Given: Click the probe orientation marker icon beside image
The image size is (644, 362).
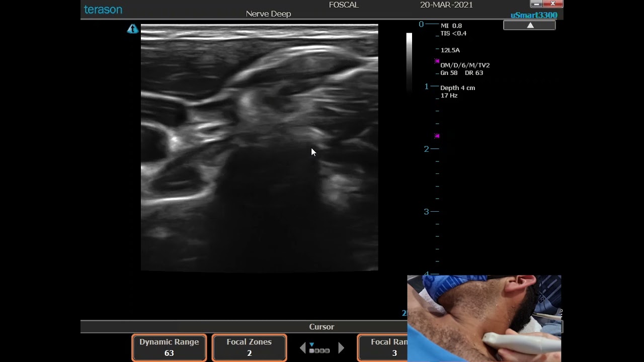Looking at the screenshot, I should point(132,29).
